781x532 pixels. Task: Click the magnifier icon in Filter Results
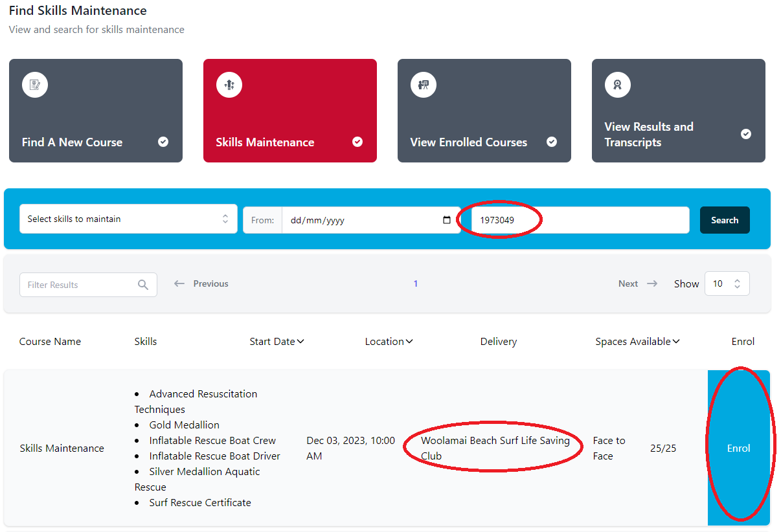[143, 285]
